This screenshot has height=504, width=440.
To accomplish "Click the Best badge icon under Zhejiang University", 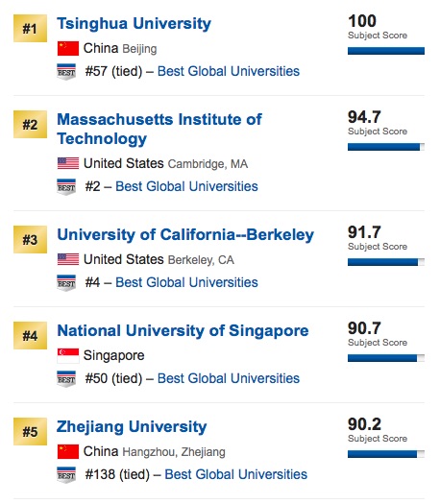I will (x=66, y=475).
